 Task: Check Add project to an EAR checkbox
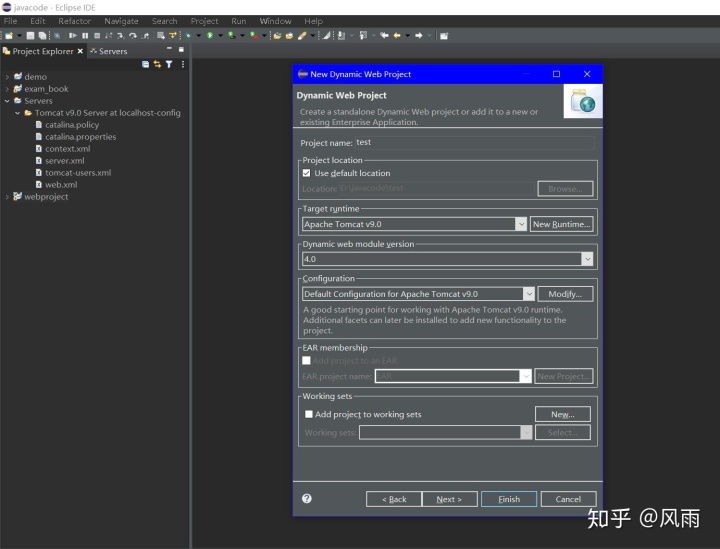[x=306, y=360]
